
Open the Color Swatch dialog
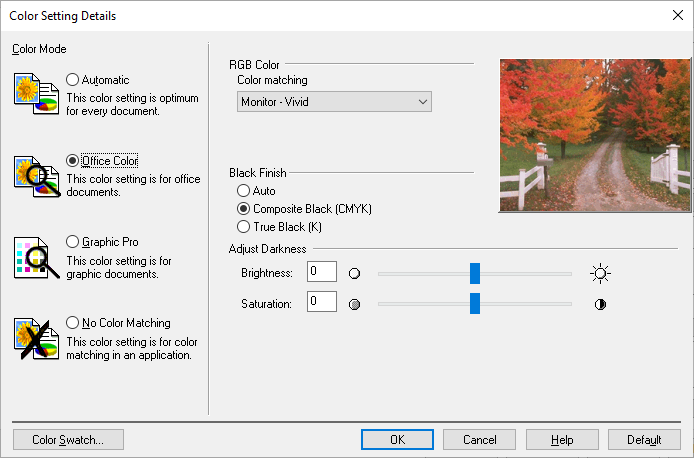pos(68,439)
